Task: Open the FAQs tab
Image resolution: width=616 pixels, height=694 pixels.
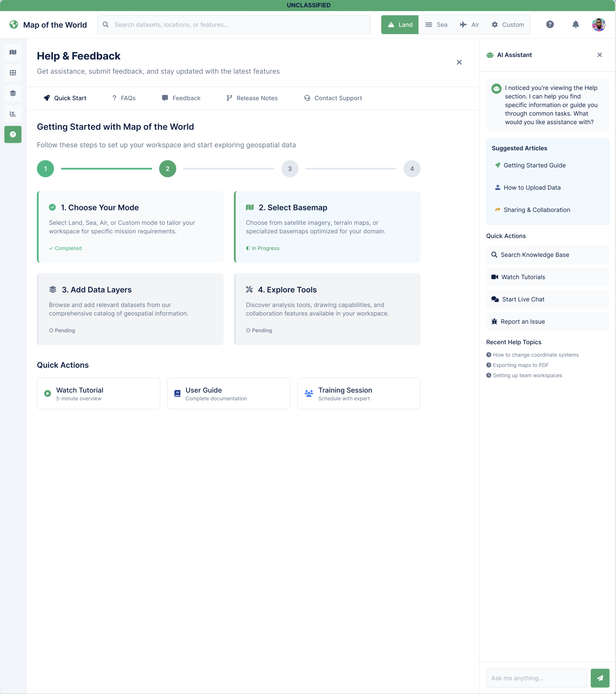Action: pos(124,98)
